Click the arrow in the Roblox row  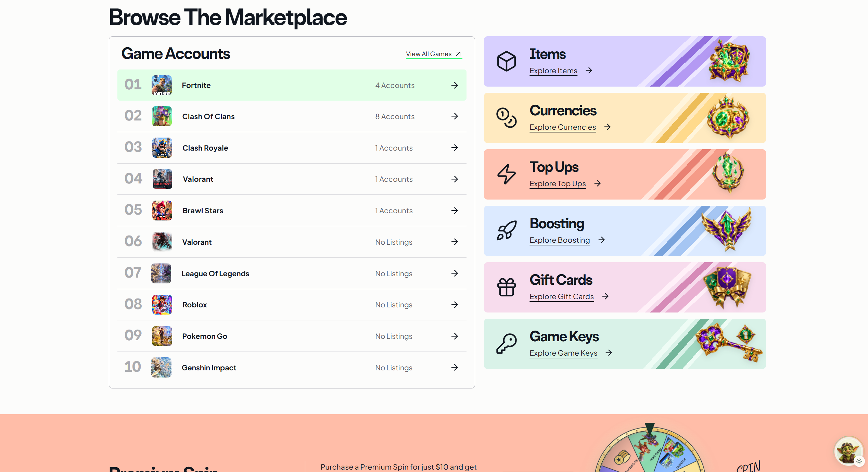tap(455, 305)
